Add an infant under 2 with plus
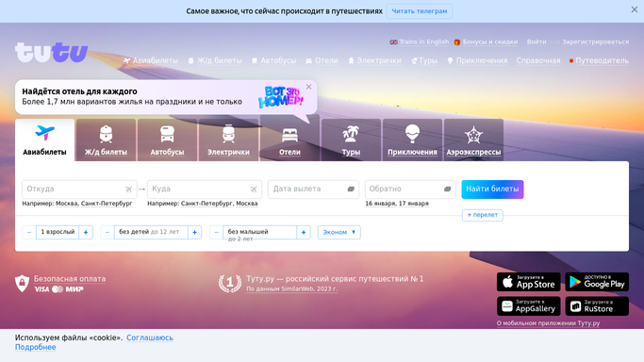 pos(304,232)
